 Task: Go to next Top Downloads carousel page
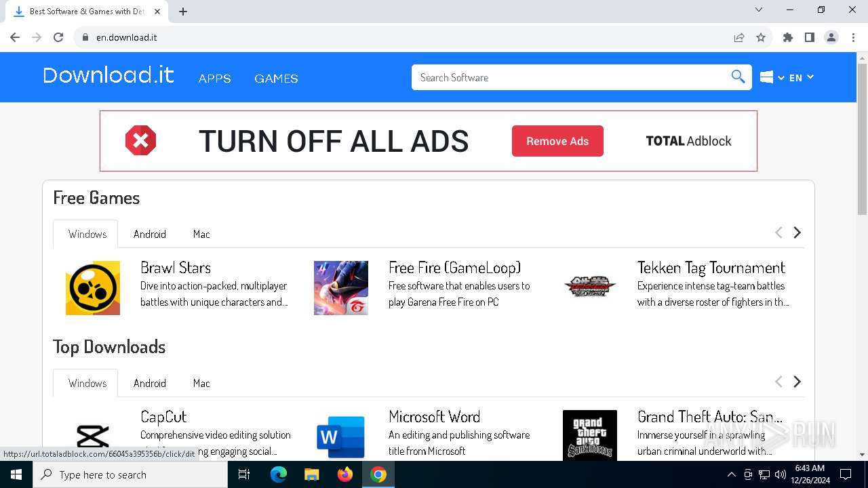[797, 382]
